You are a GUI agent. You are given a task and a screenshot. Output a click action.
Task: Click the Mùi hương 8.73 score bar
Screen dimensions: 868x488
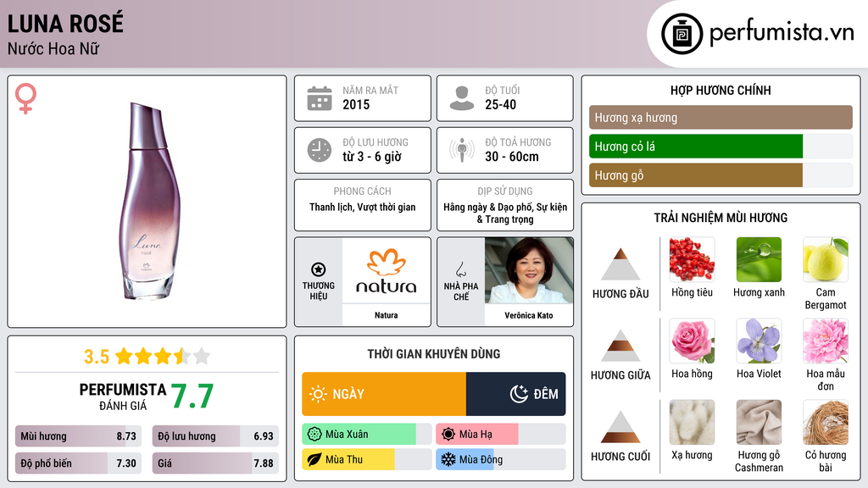point(79,436)
